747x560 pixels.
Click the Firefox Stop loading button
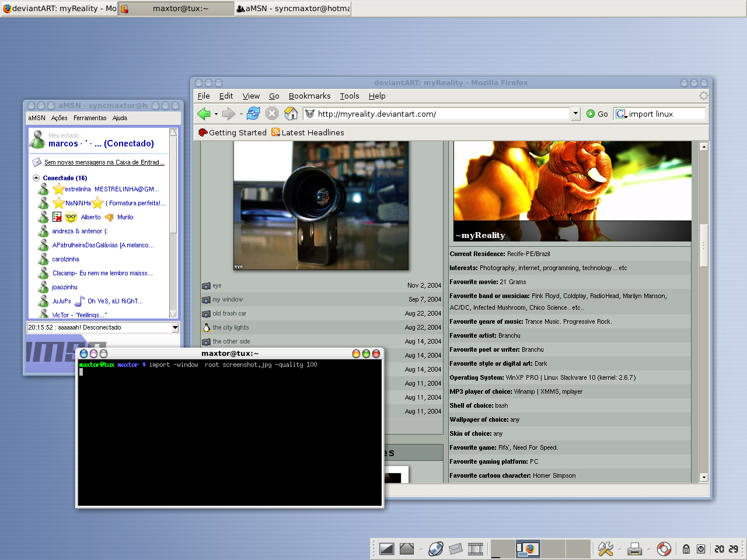pyautogui.click(x=272, y=114)
